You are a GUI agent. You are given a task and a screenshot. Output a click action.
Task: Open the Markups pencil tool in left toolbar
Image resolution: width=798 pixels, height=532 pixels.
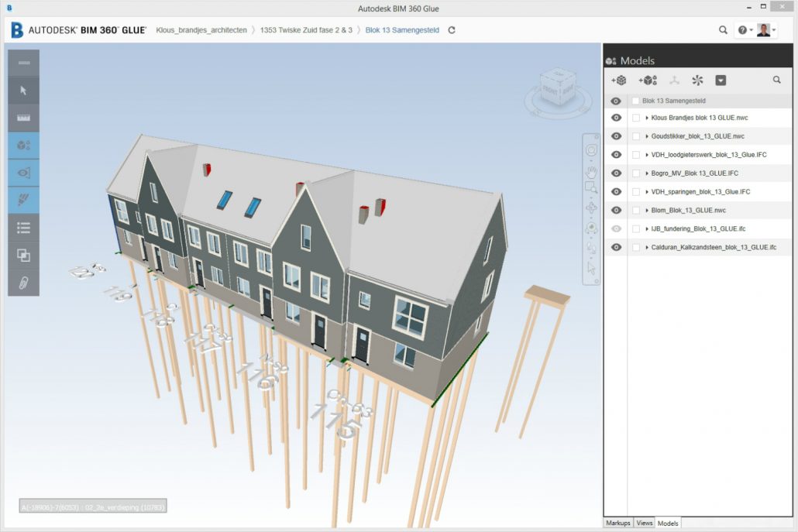(23, 201)
